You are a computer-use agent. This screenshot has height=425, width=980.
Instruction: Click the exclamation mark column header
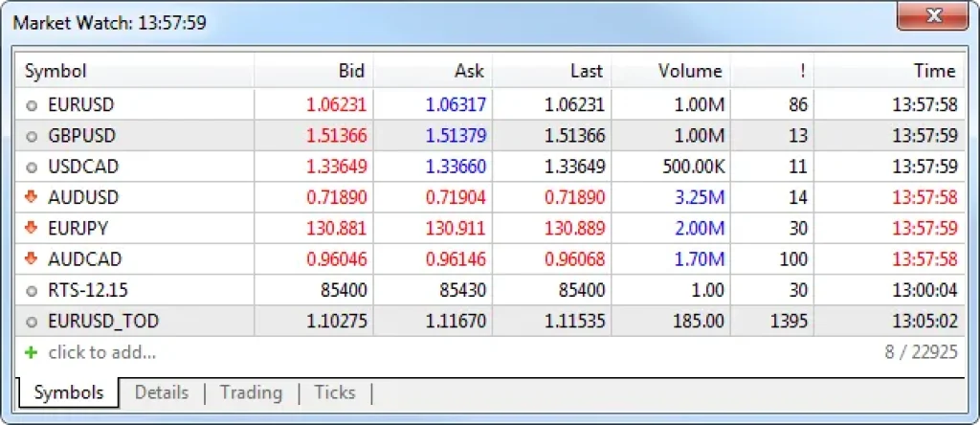pyautogui.click(x=772, y=71)
